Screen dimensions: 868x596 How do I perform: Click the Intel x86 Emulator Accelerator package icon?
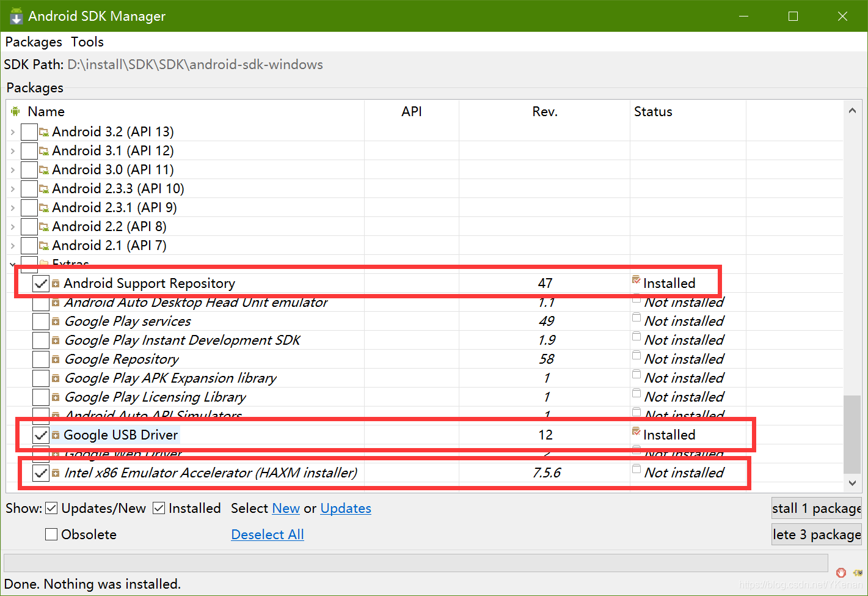click(56, 473)
